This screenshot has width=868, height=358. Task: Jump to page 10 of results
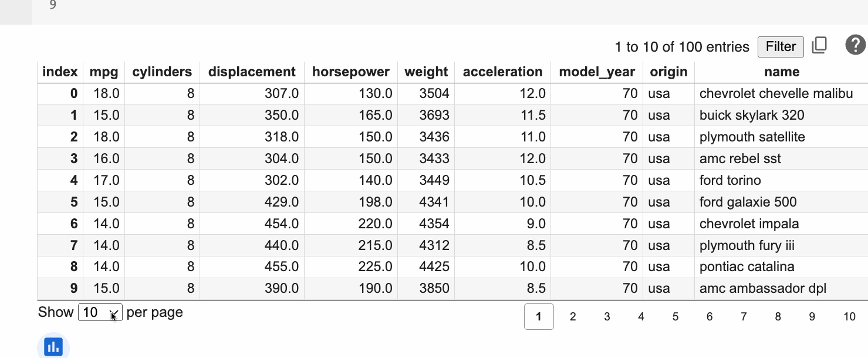click(x=849, y=317)
